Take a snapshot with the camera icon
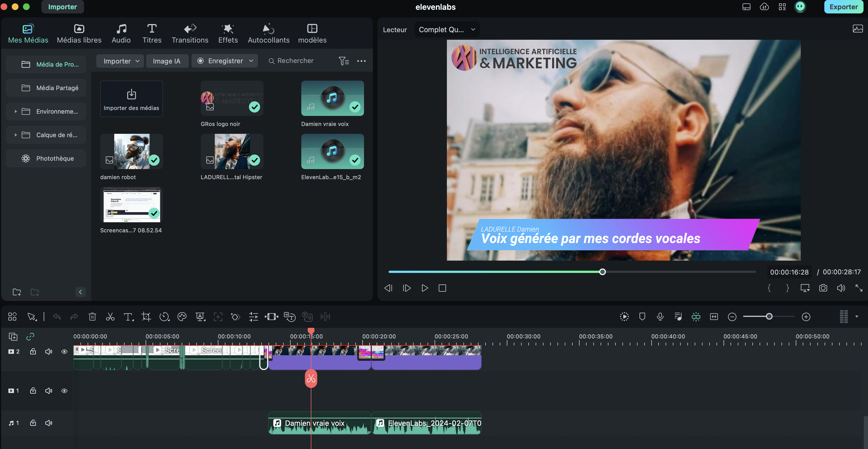Screen dimensions: 868x449 click(x=823, y=288)
